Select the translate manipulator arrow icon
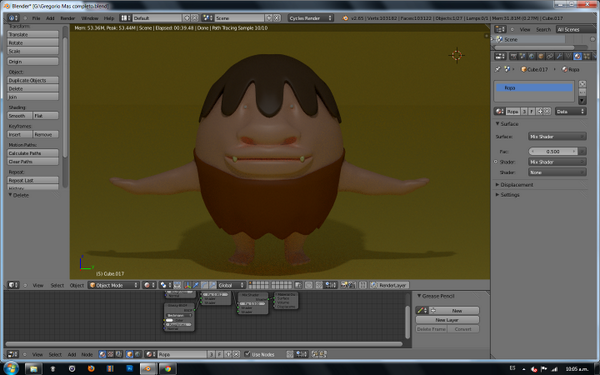600x375 pixels. 196,285
